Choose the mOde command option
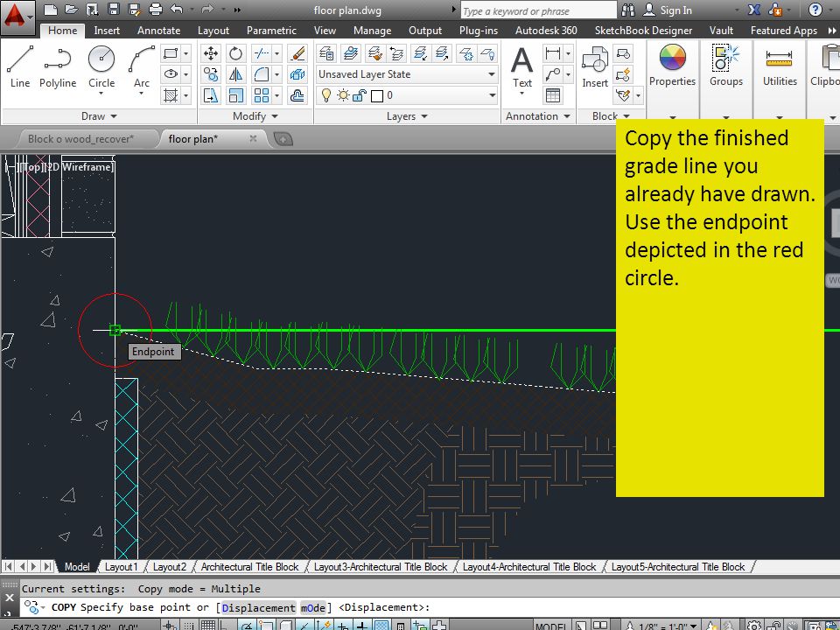This screenshot has height=630, width=840. [313, 607]
